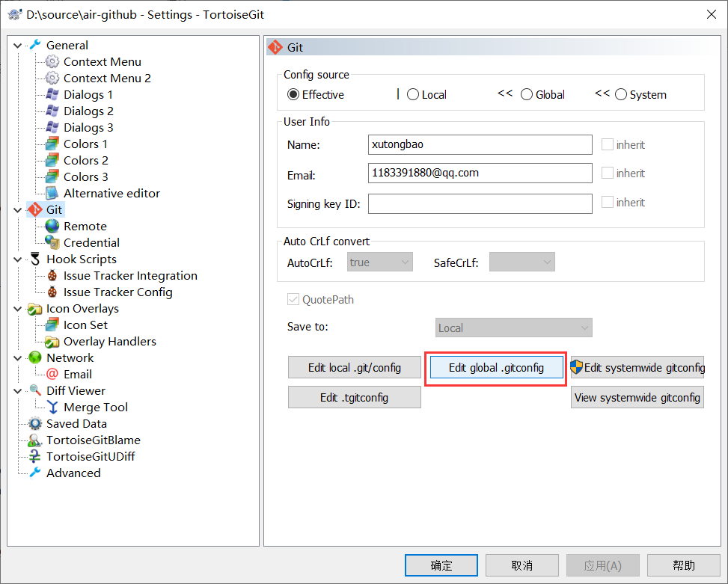Open the Credential settings page

coord(91,242)
